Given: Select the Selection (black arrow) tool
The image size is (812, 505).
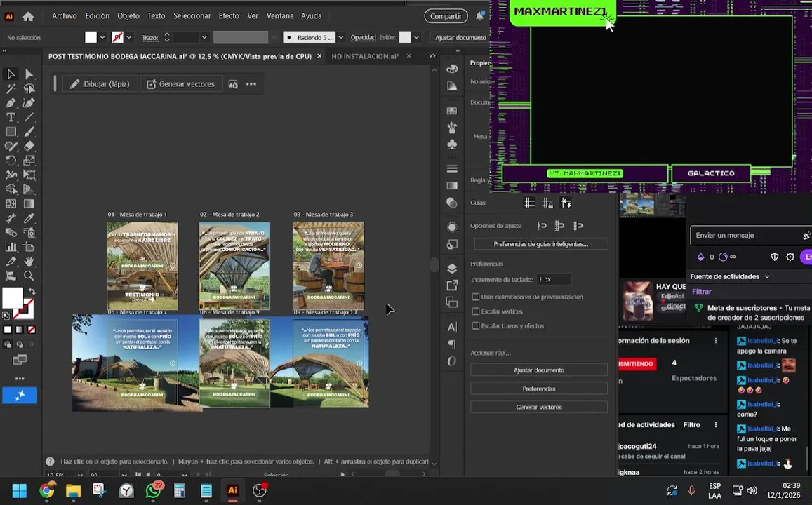Looking at the screenshot, I should pyautogui.click(x=11, y=74).
